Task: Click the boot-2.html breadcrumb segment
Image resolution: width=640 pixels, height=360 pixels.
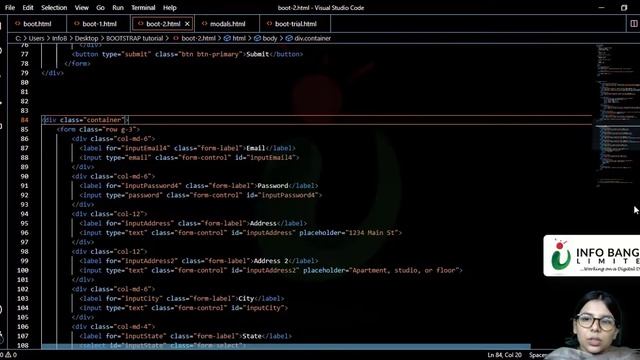Action: click(198, 38)
